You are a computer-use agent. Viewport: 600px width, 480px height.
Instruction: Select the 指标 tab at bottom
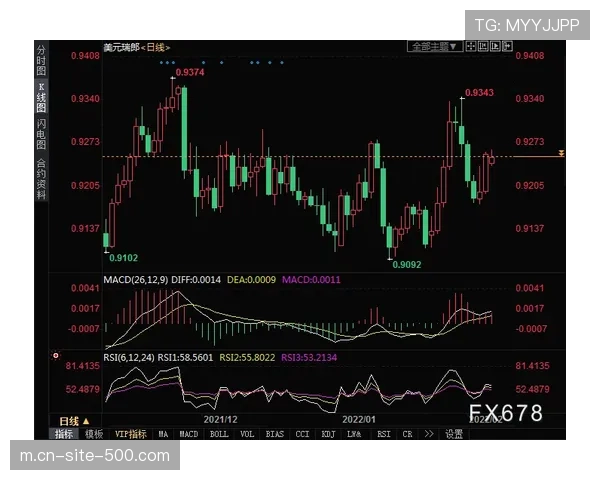point(64,434)
